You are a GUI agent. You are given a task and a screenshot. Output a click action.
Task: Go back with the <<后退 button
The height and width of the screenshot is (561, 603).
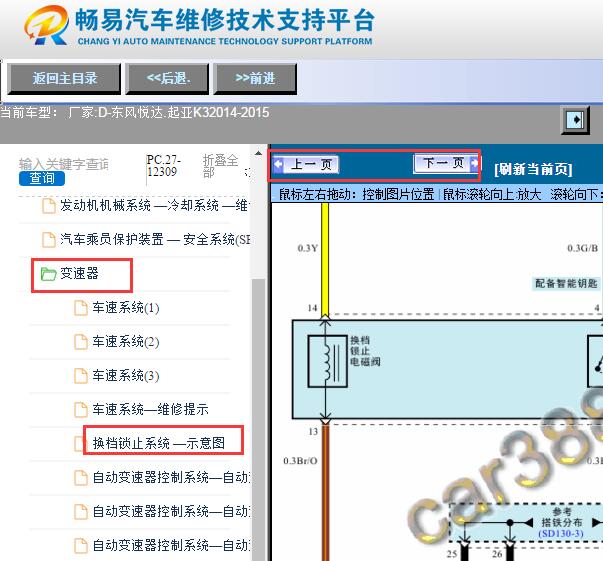point(167,78)
